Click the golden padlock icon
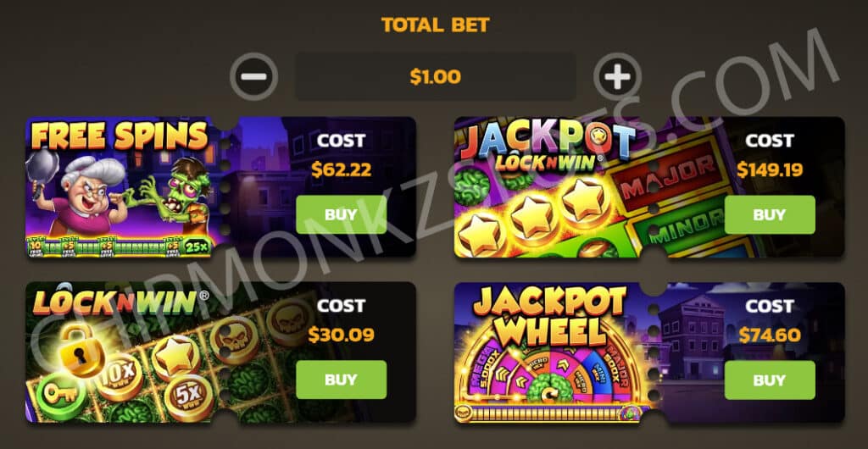 coord(82,350)
